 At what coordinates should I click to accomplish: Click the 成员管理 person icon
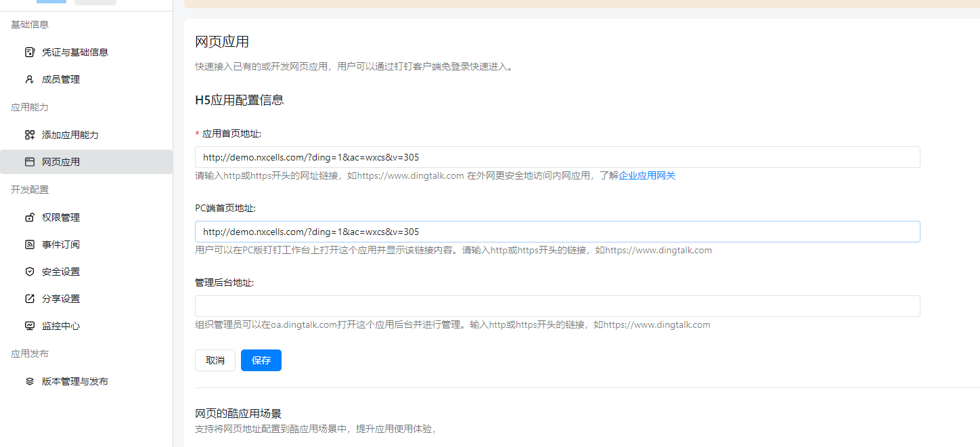(29, 79)
